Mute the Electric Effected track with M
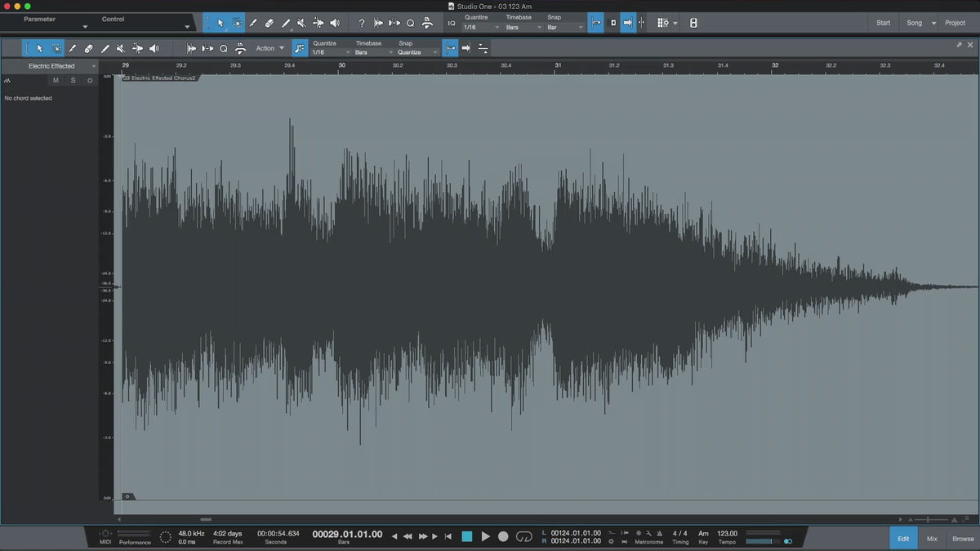The image size is (980, 551). 56,80
